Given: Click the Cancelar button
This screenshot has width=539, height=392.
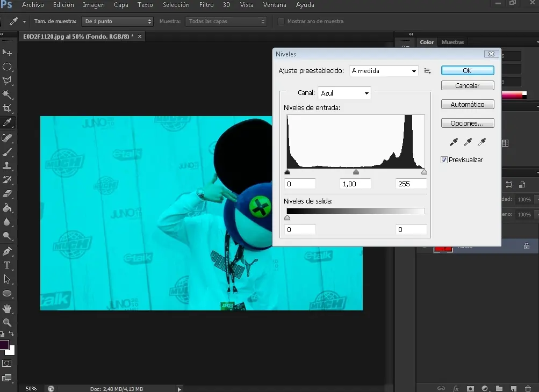Looking at the screenshot, I should pyautogui.click(x=467, y=85).
